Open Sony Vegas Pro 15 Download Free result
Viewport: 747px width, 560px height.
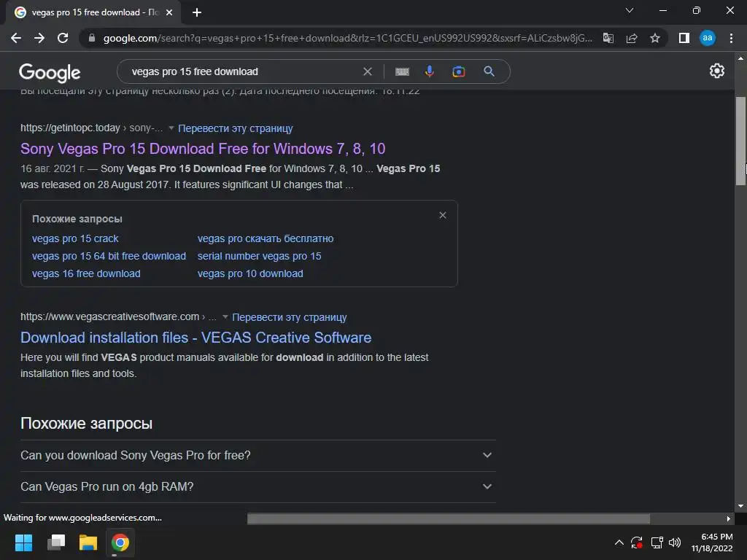203,149
